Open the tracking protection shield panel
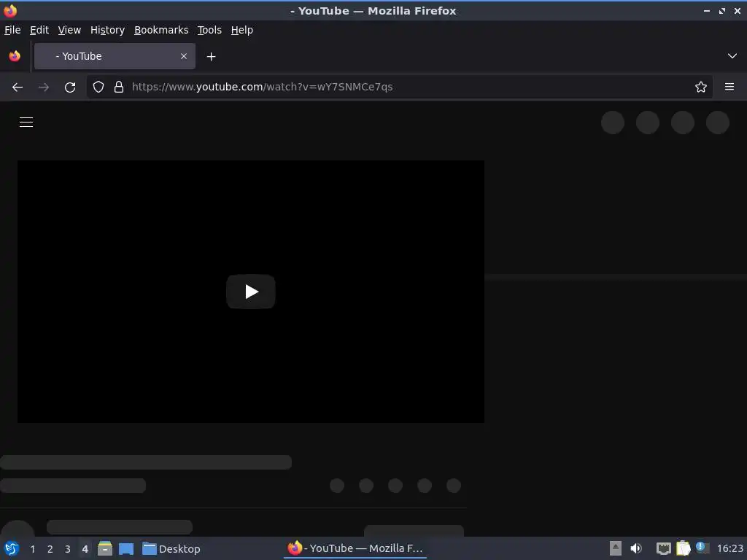This screenshot has width=747, height=560. click(98, 87)
